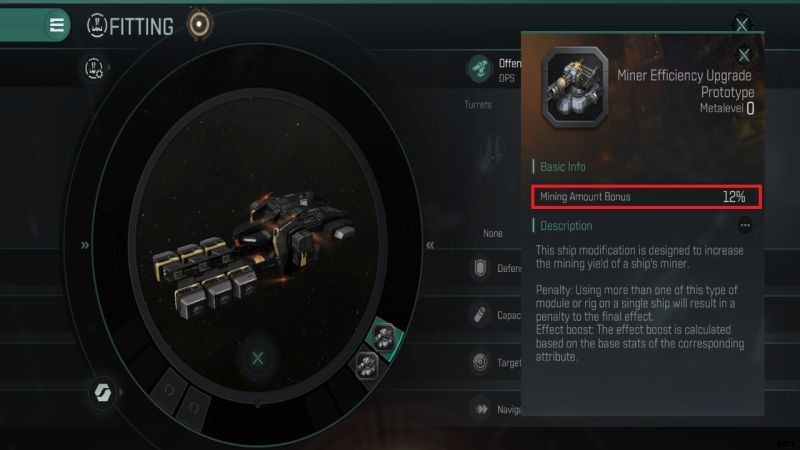
Task: Close the Miner Efficiency Upgrade info panel
Action: click(744, 55)
